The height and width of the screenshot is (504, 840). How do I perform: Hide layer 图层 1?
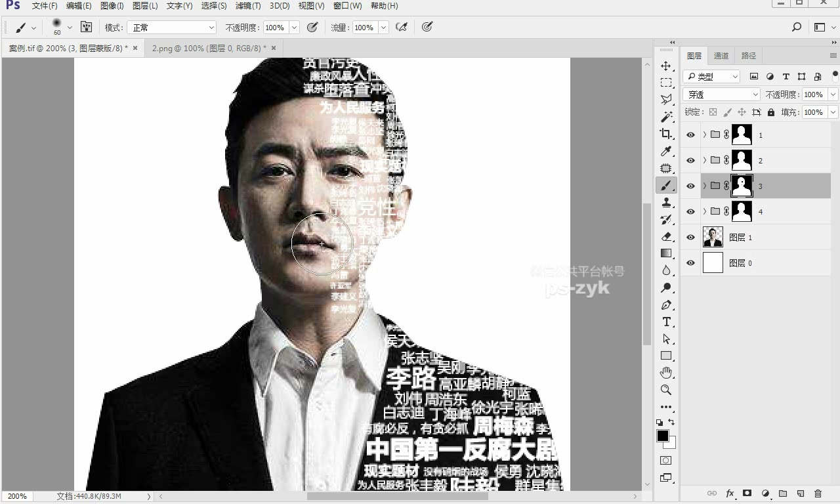(690, 238)
